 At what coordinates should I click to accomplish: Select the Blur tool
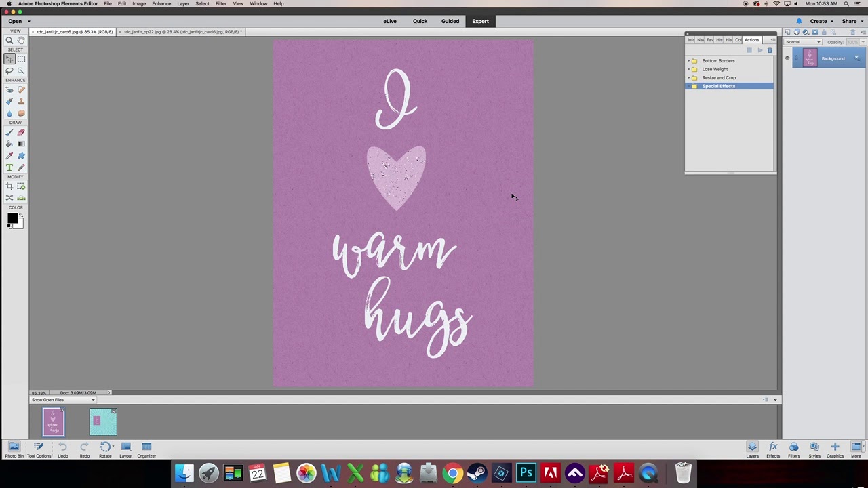click(9, 113)
